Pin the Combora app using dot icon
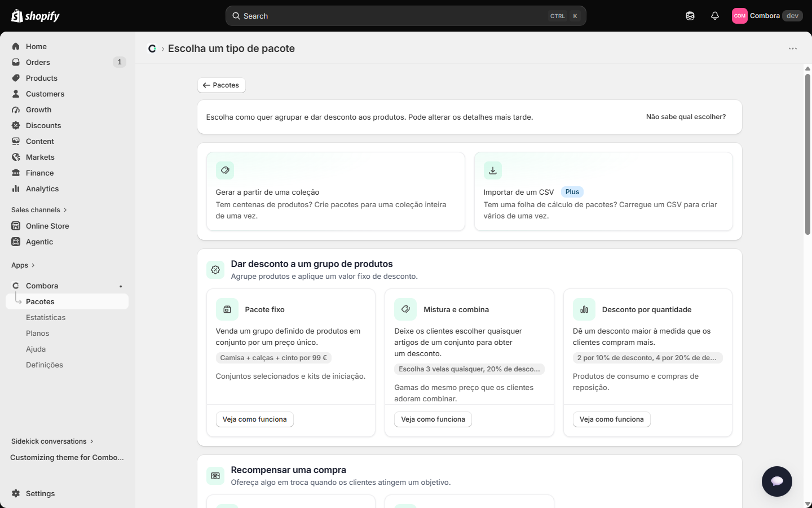Screen dimensions: 812x508 coord(121,286)
